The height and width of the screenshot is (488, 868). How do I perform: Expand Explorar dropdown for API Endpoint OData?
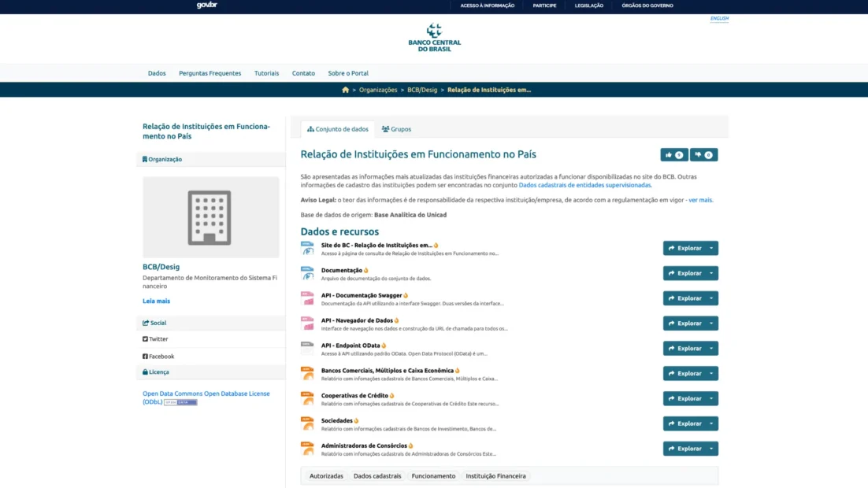tap(712, 349)
